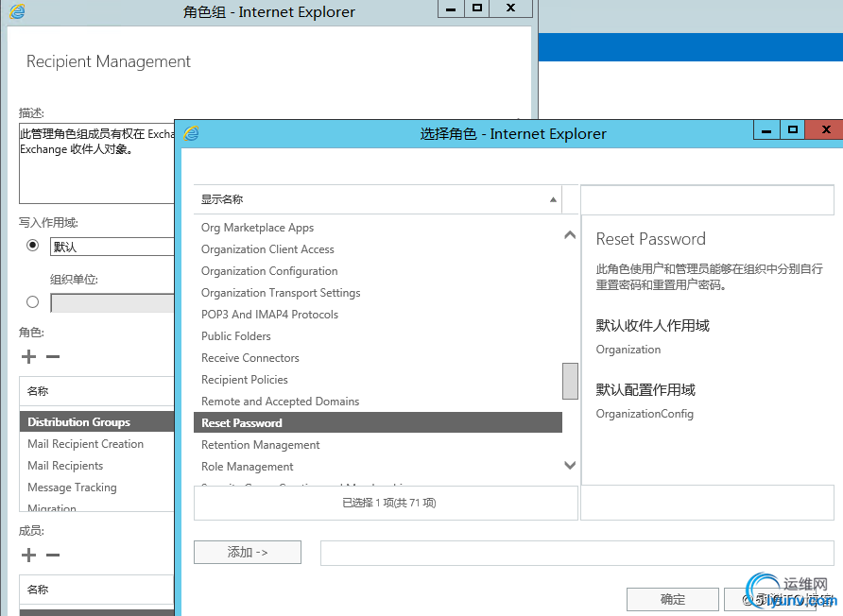
Task: Click scroll down arrow in role list
Action: click(570, 466)
